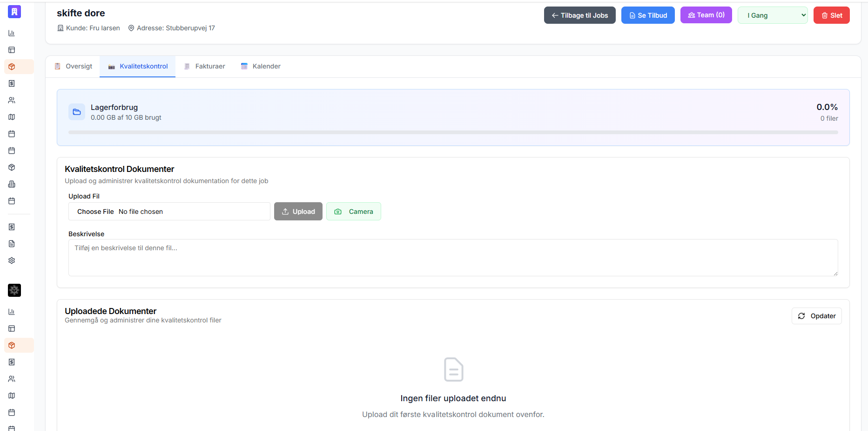The height and width of the screenshot is (431, 868).
Task: Click the Beskrivelse description text area
Action: [453, 258]
